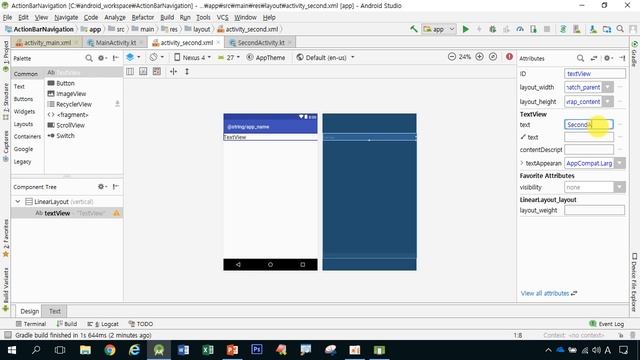Switch to the Text editor tab
Viewport: 640px width, 360px height.
pos(55,311)
